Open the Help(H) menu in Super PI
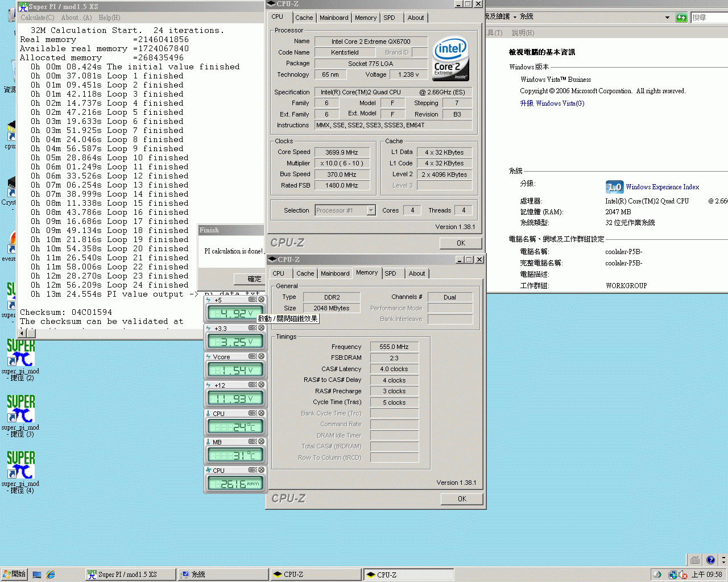This screenshot has height=582, width=728. [109, 18]
